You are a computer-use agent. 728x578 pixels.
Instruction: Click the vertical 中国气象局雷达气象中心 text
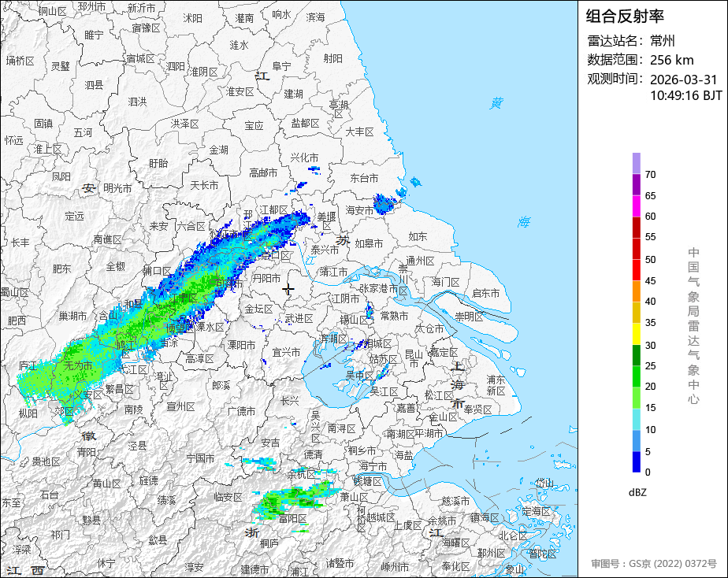click(693, 326)
